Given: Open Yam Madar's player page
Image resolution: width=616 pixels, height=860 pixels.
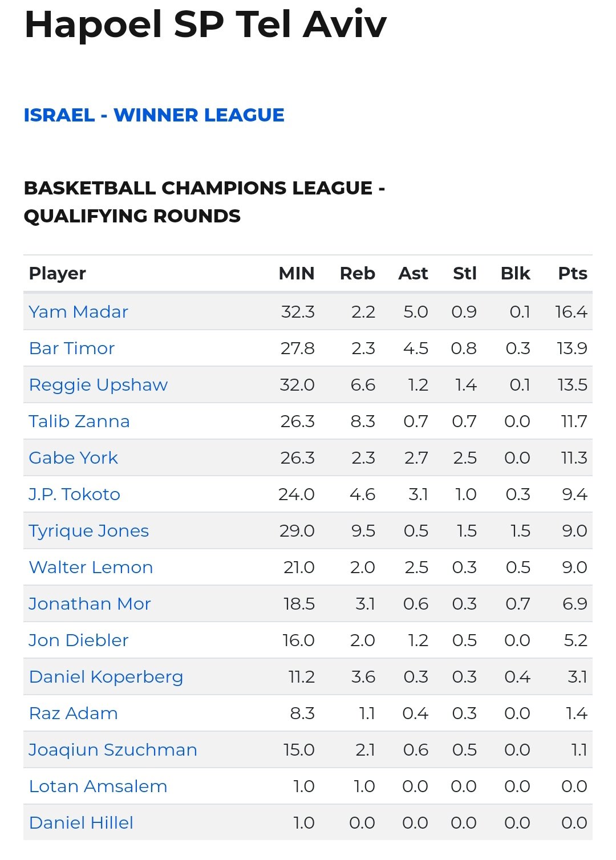Looking at the screenshot, I should [x=78, y=312].
